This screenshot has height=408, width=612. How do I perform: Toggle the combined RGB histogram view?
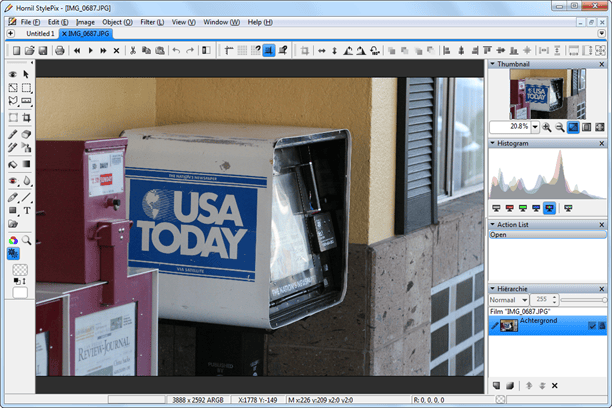pos(550,208)
